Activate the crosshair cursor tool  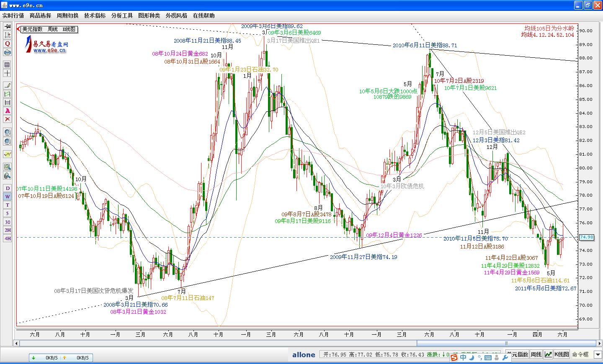click(7, 73)
